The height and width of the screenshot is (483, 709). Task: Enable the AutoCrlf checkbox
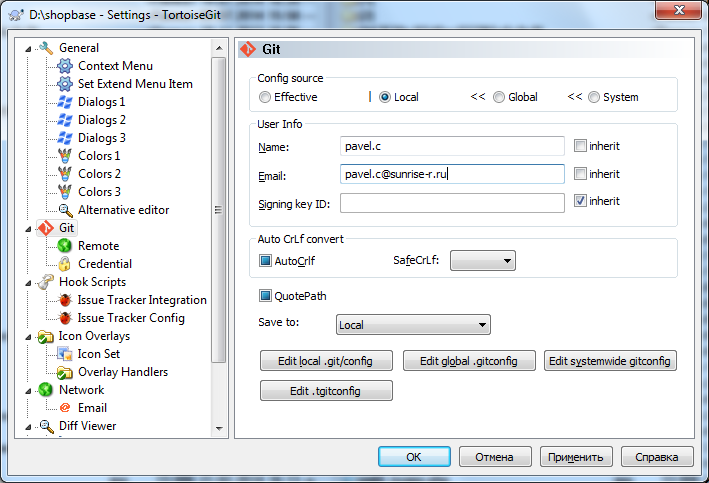tap(266, 261)
